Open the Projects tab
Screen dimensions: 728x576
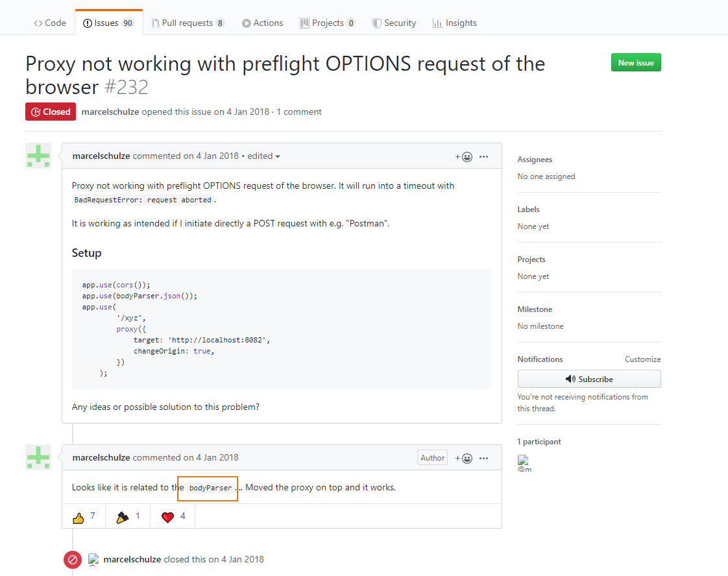coord(327,23)
